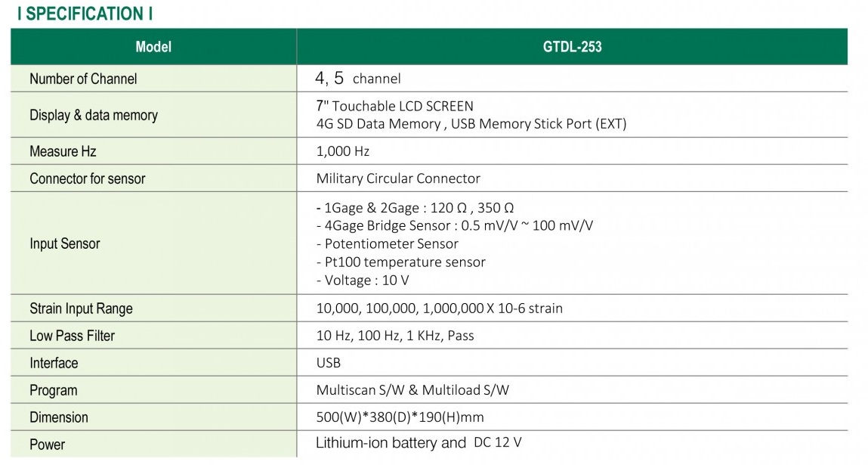Click the 'Connector for sensor' label
Screen dimensions: 868x465
click(88, 178)
